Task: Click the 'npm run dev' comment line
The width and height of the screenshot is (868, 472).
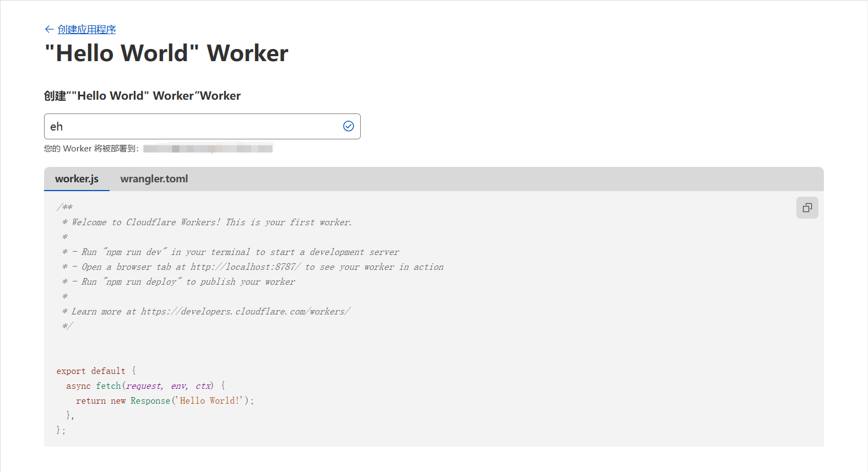Action: click(231, 252)
